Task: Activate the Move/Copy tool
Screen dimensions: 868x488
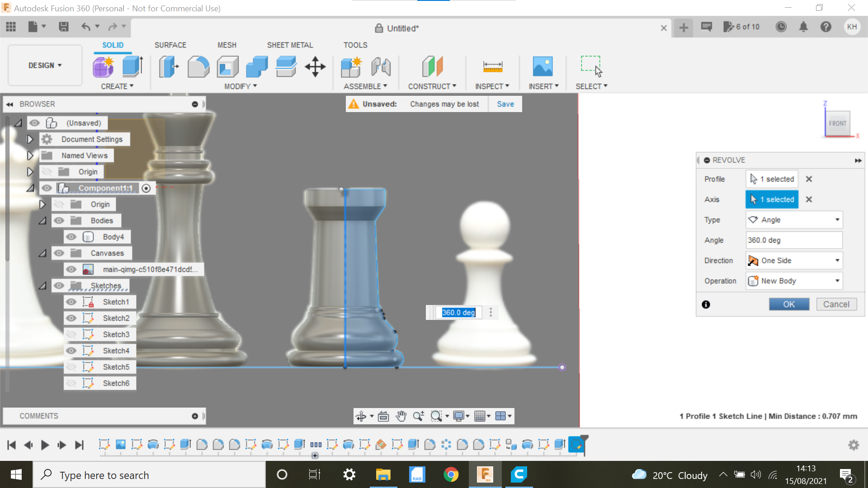Action: click(x=315, y=66)
